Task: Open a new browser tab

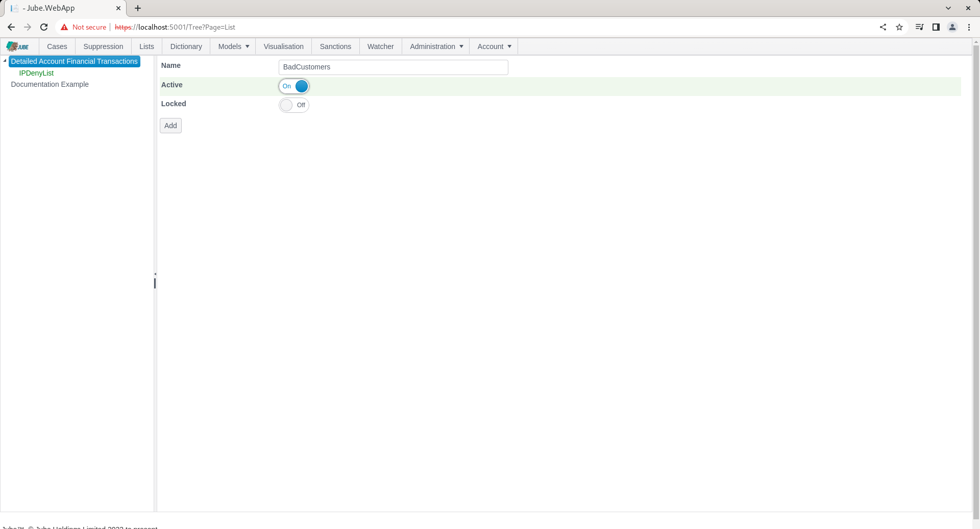Action: click(138, 8)
